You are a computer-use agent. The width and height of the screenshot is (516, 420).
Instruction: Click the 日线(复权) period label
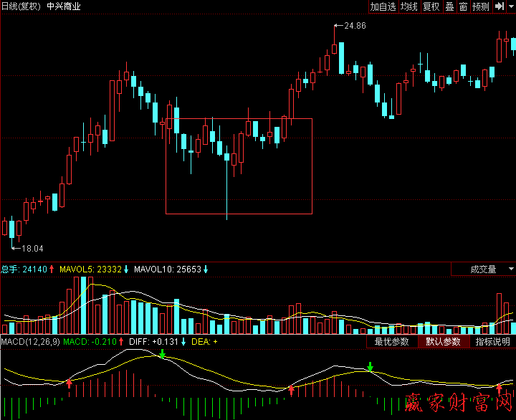pyautogui.click(x=21, y=6)
